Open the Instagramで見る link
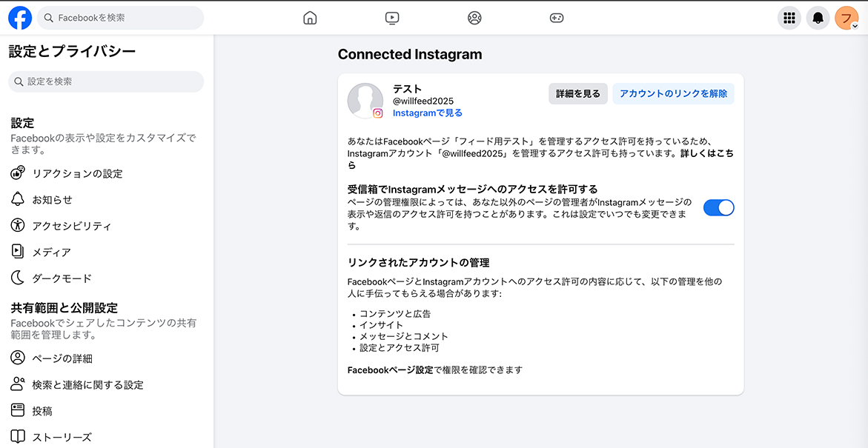This screenshot has width=868, height=448. point(427,113)
